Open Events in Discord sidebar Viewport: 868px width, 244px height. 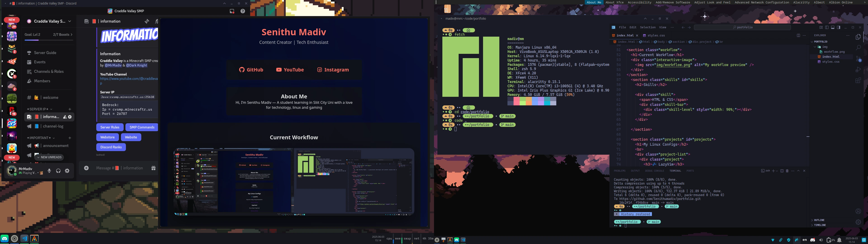coord(49,62)
